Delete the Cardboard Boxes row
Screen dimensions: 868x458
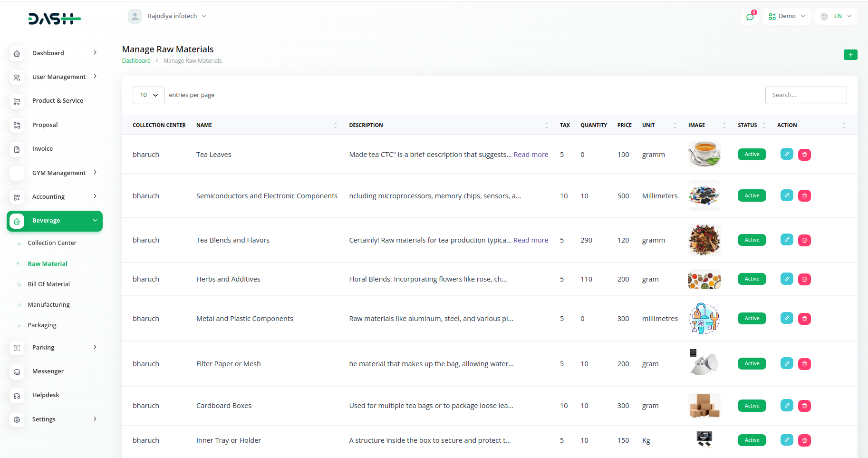[804, 406]
